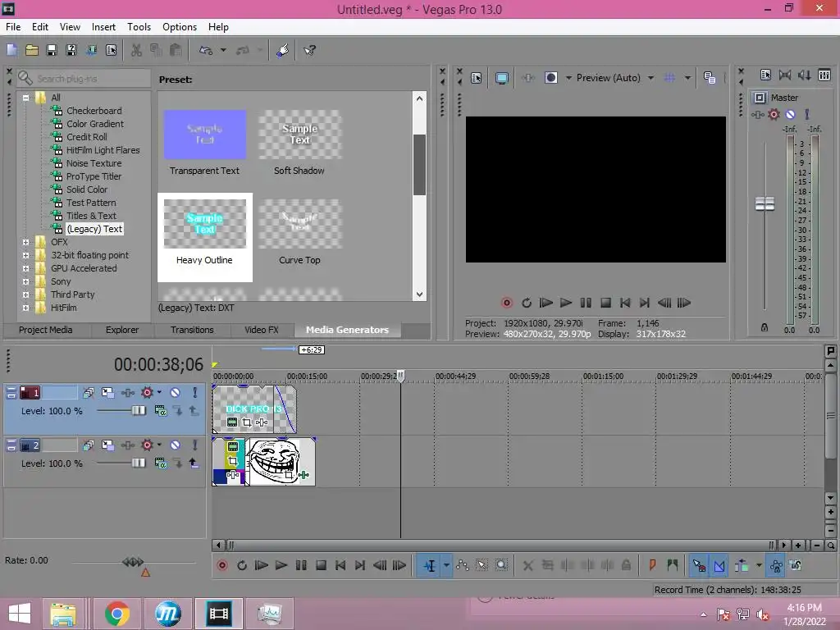The image size is (840, 630).
Task: Click Copy Snapshot to clipboard icon
Action: pyautogui.click(x=710, y=78)
